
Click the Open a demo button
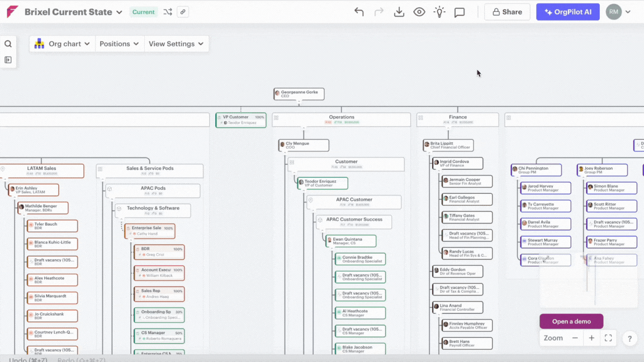[x=571, y=321]
